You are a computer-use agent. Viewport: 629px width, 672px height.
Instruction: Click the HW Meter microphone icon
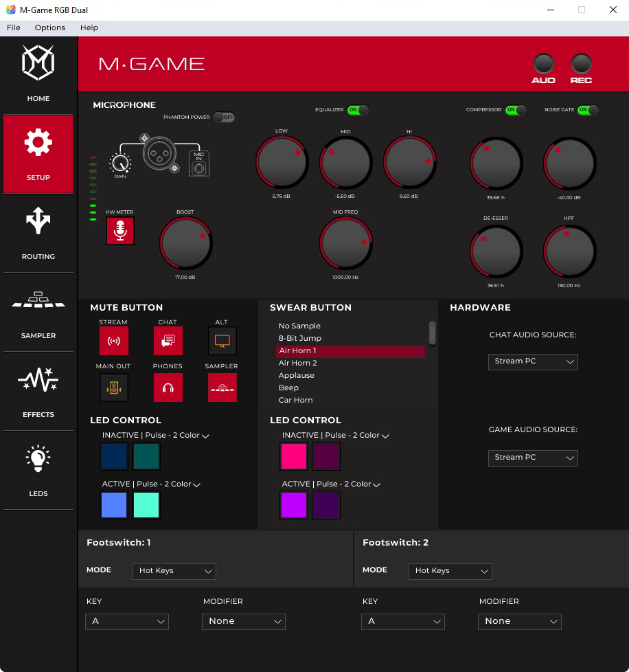pyautogui.click(x=120, y=231)
